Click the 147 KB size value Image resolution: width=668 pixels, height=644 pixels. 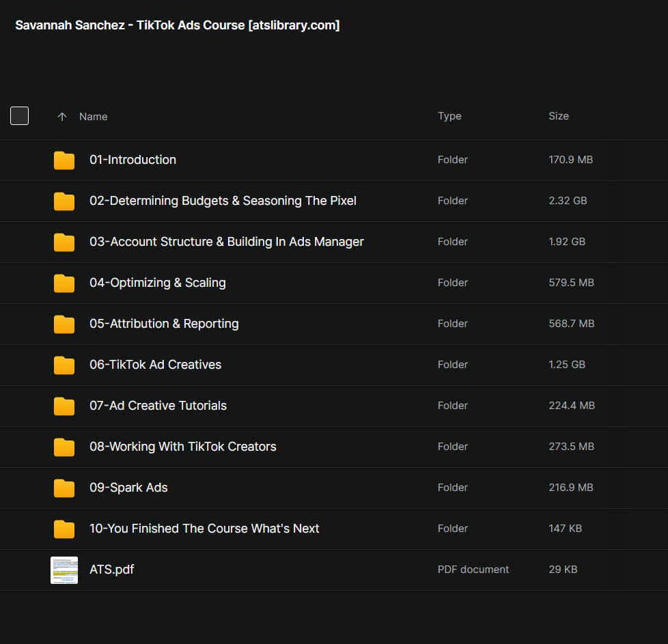tap(566, 529)
